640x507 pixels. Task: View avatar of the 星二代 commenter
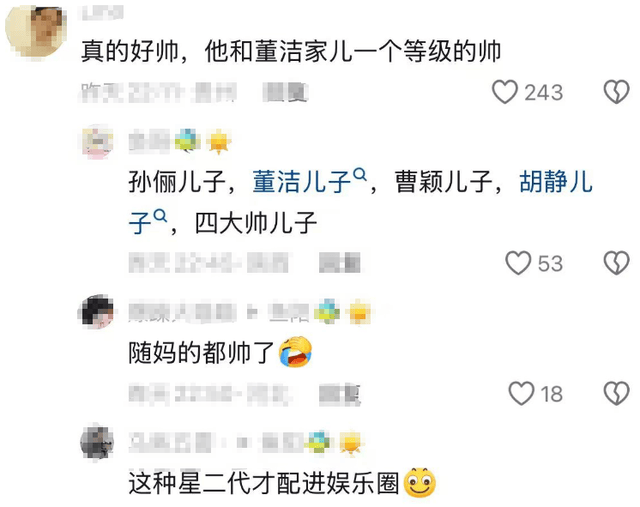(97, 443)
